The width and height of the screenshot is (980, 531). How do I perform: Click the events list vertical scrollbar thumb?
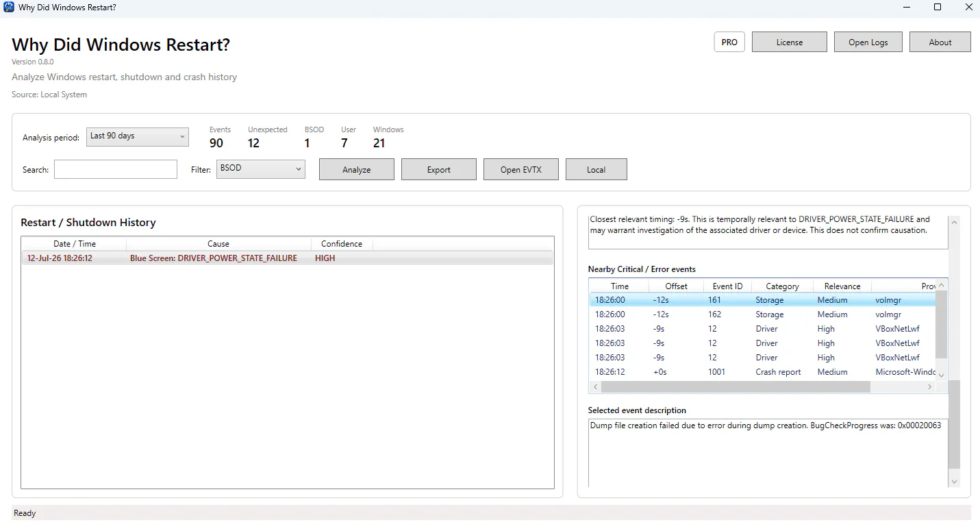pyautogui.click(x=942, y=324)
